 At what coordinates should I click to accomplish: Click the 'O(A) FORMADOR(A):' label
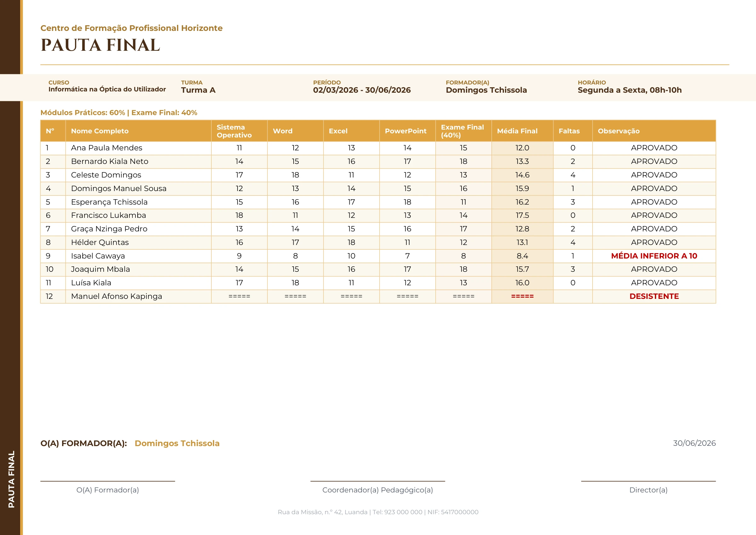pos(84,443)
